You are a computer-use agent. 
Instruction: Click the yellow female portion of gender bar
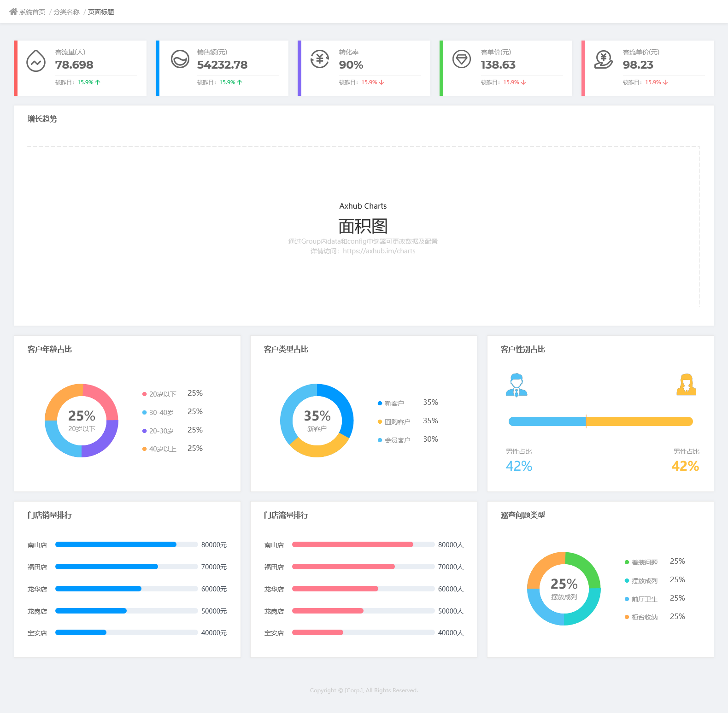tap(640, 421)
